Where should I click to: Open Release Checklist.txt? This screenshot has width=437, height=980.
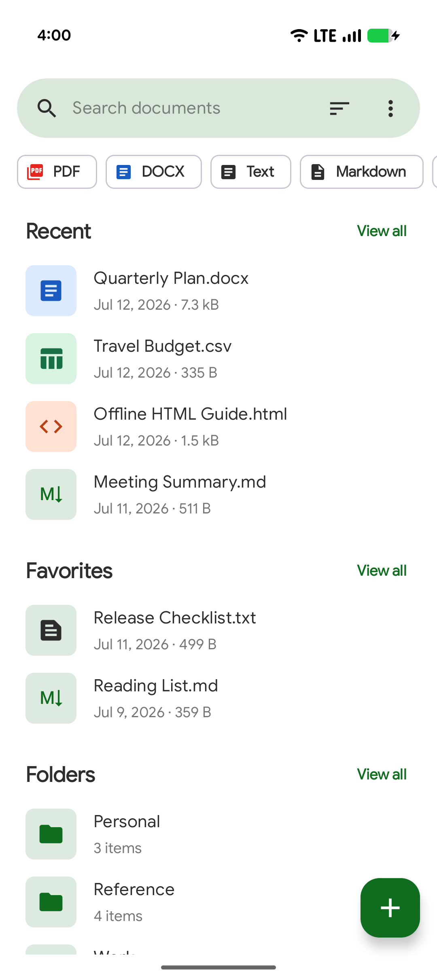point(218,630)
